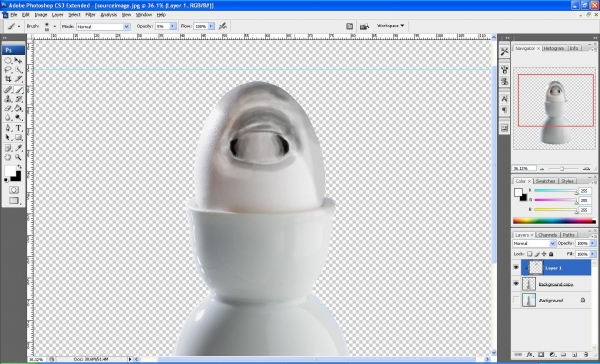600x364 pixels.
Task: Toggle Quick Mask mode
Action: [14, 190]
